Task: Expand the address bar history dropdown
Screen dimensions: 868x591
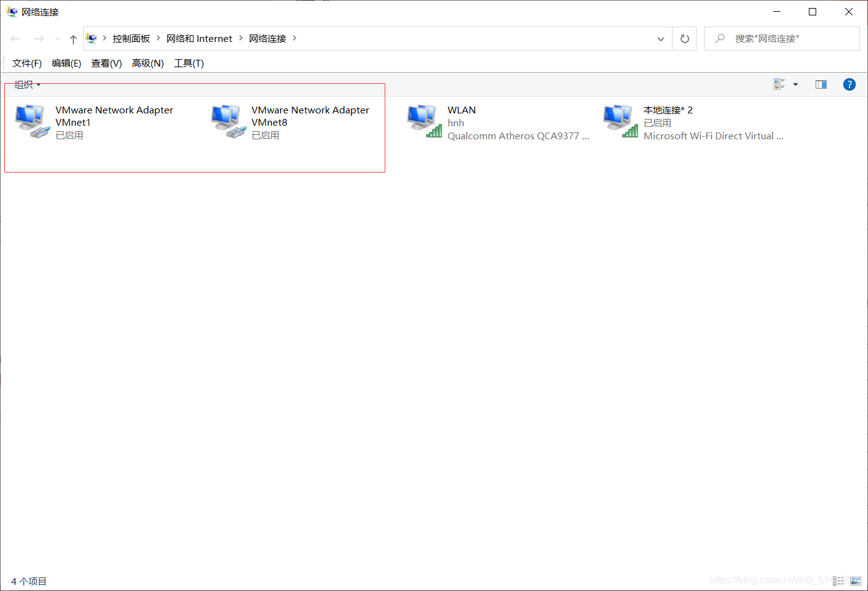Action: coord(661,39)
